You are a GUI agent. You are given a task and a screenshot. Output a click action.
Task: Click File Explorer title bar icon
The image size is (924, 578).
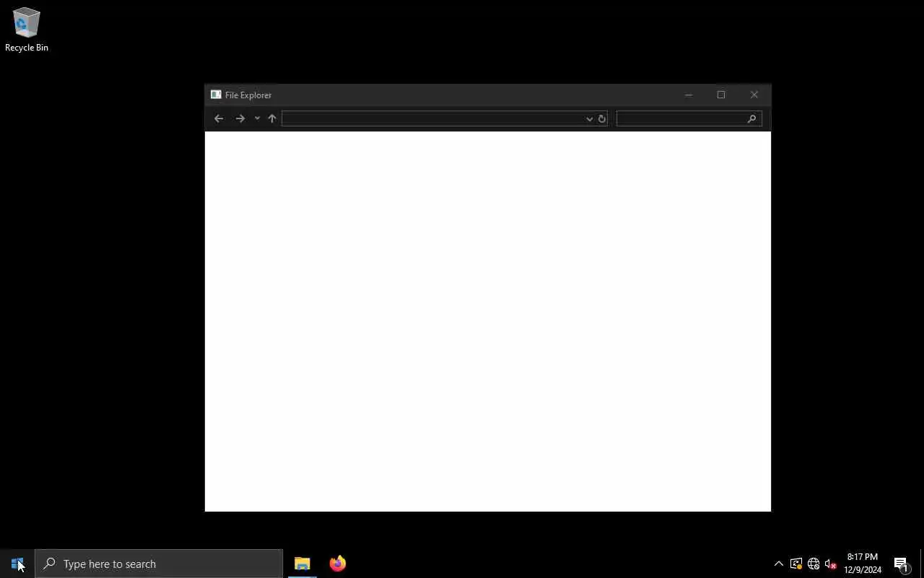pyautogui.click(x=216, y=95)
